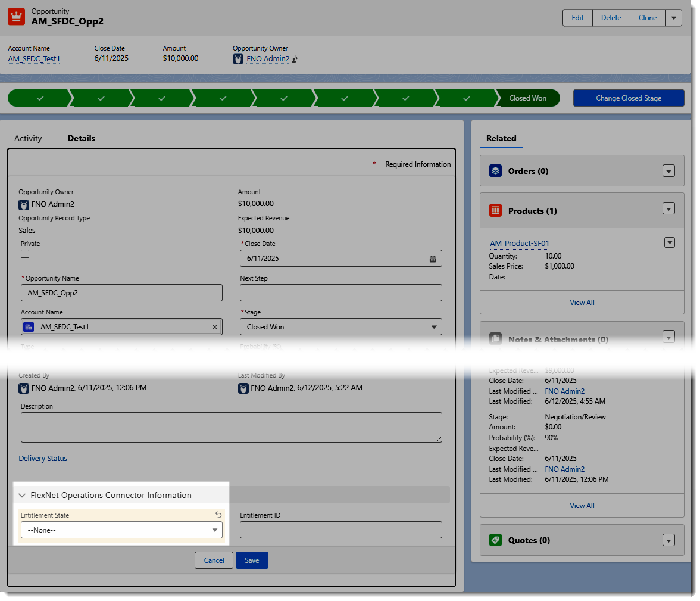Click the Opportunity Name input field
This screenshot has height=601, width=700.
click(x=121, y=293)
